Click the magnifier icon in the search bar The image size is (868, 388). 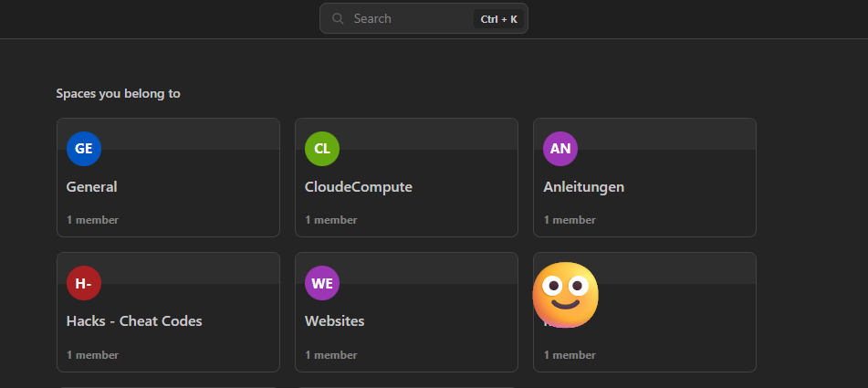coord(338,18)
